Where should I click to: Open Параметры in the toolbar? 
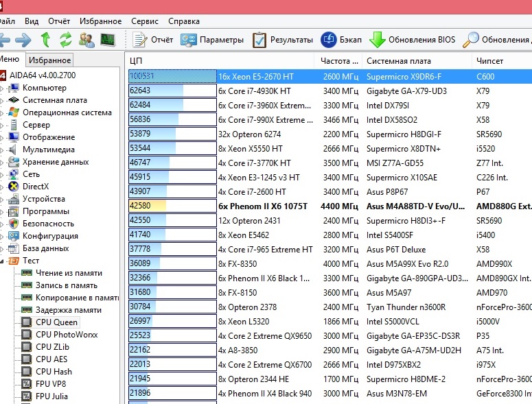pos(212,40)
